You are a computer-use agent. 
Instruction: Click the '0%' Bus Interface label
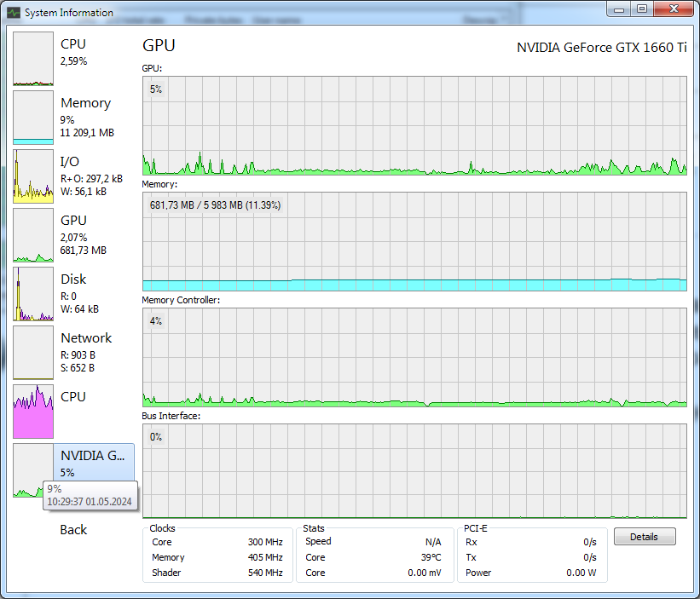click(156, 437)
